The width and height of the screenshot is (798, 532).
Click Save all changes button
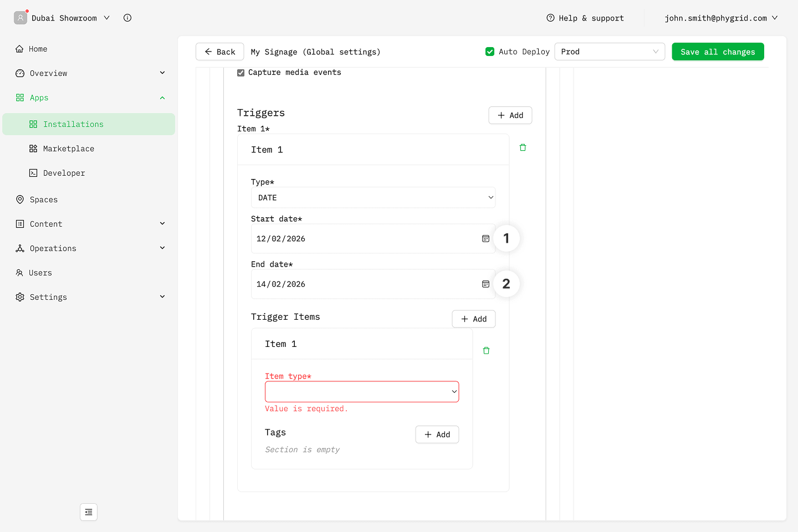[718, 52]
